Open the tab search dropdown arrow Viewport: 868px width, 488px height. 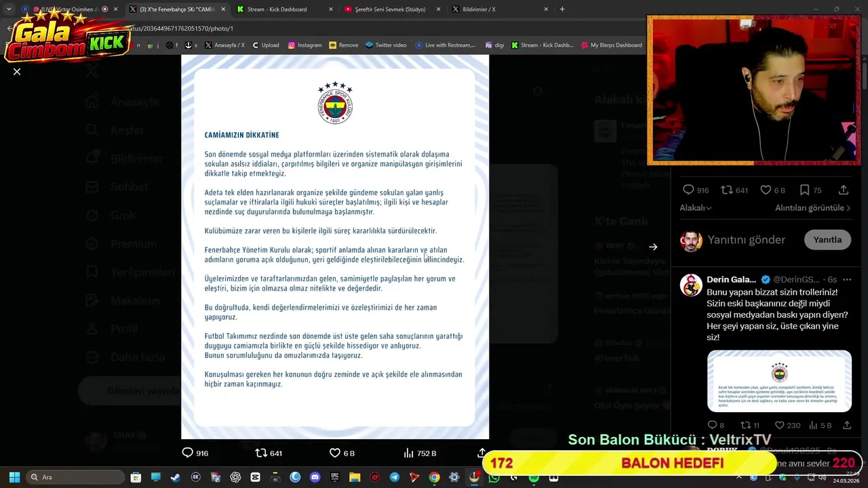pos(8,9)
